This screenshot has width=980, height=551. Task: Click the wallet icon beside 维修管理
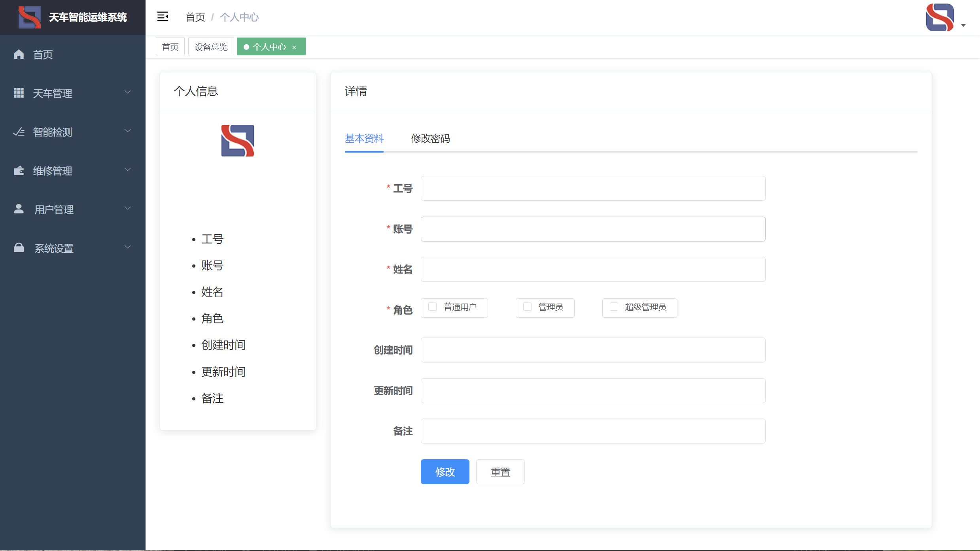19,170
